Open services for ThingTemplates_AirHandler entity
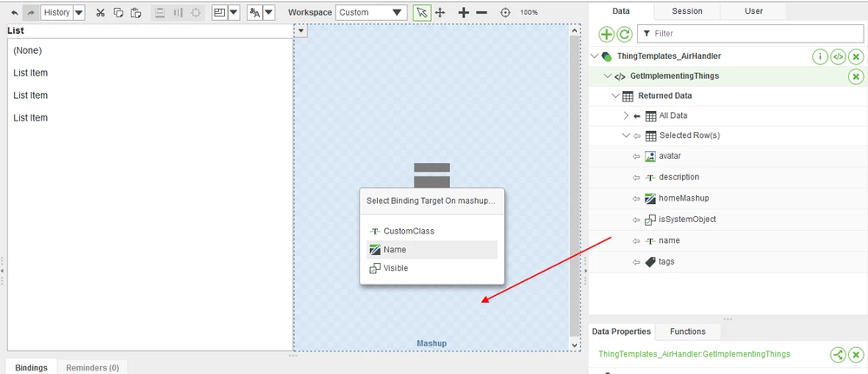The width and height of the screenshot is (868, 374). point(838,56)
